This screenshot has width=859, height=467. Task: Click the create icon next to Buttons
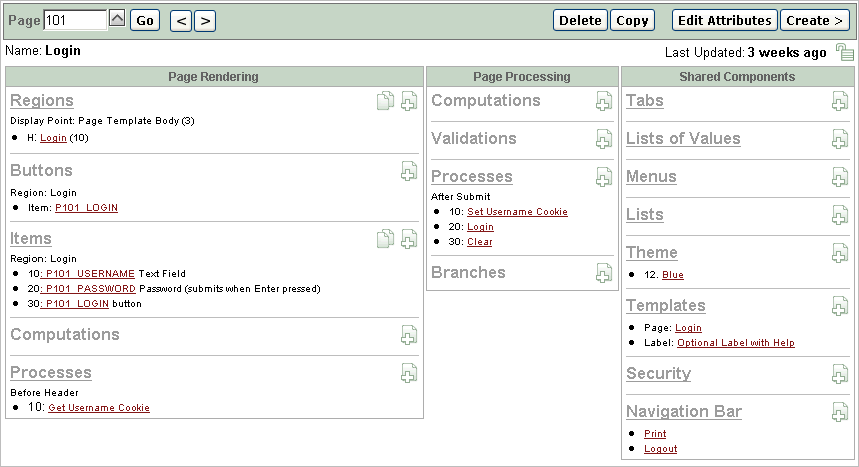(x=409, y=171)
